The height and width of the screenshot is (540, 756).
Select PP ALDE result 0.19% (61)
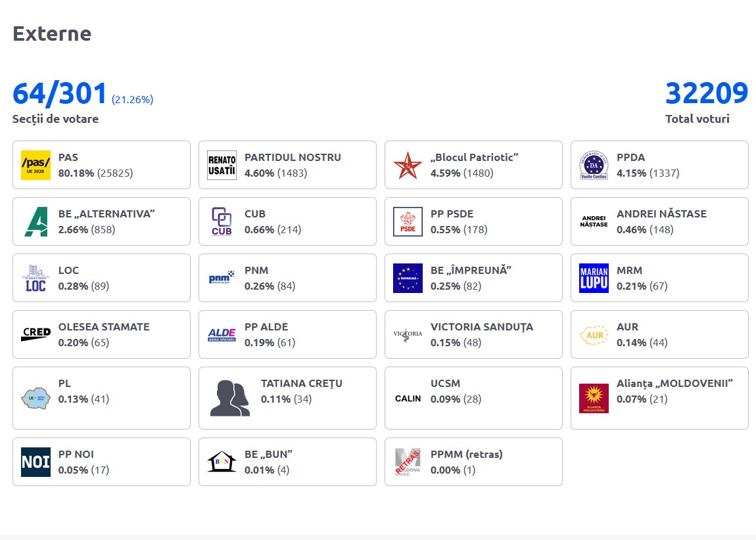coord(270,342)
